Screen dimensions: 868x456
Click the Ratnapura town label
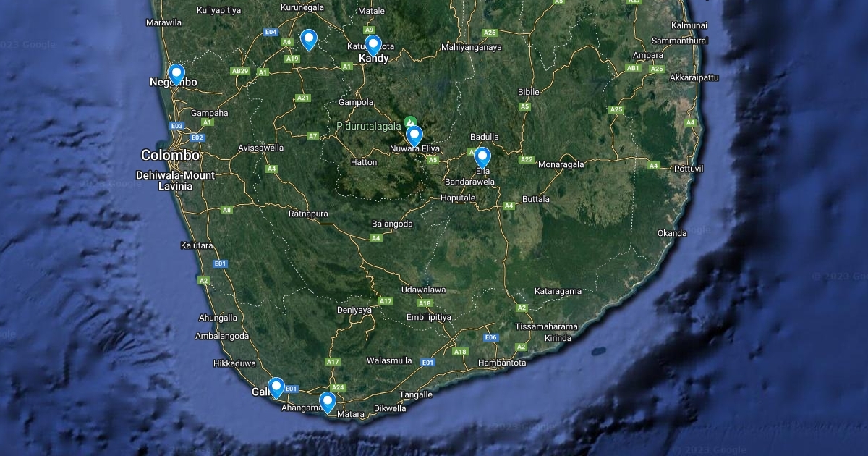click(x=308, y=214)
